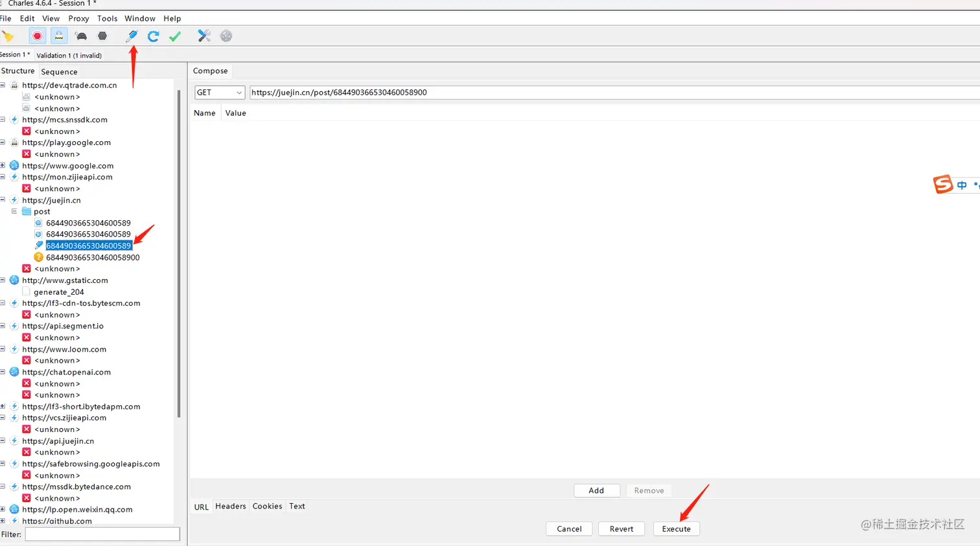Open the Help menu
Image resolution: width=980 pixels, height=546 pixels.
click(x=172, y=18)
